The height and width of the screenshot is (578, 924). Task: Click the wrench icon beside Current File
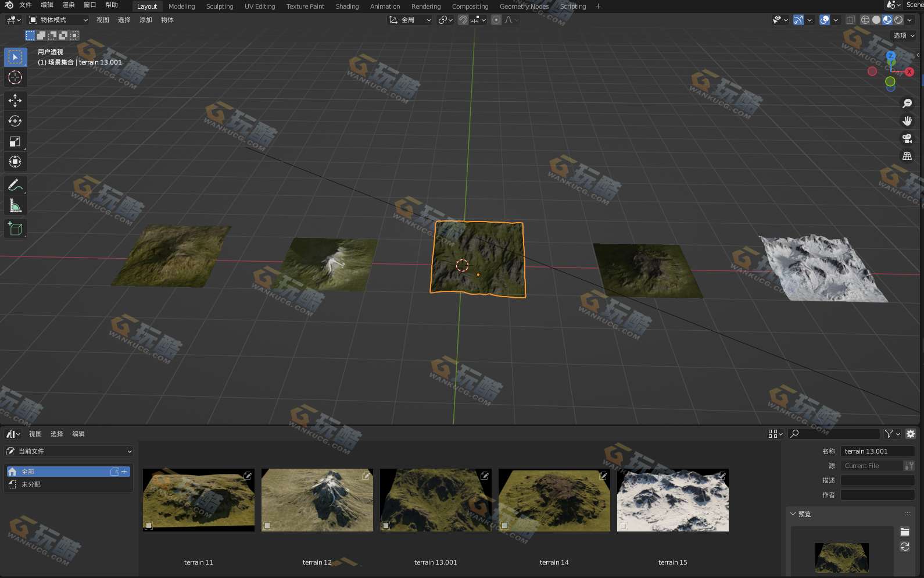pyautogui.click(x=909, y=466)
